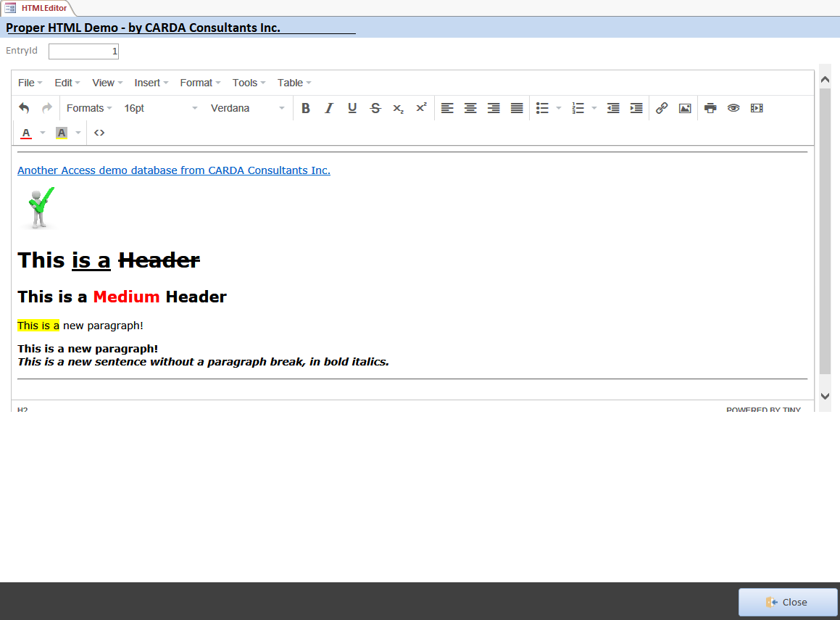This screenshot has width=840, height=620.
Task: Open numbered list style options arrow
Action: [594, 108]
